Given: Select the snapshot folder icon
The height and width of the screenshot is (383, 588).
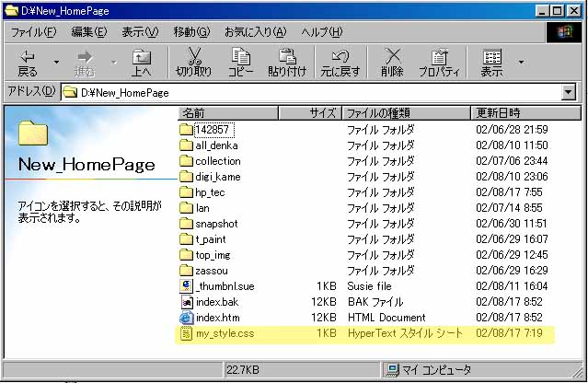Looking at the screenshot, I should (186, 224).
